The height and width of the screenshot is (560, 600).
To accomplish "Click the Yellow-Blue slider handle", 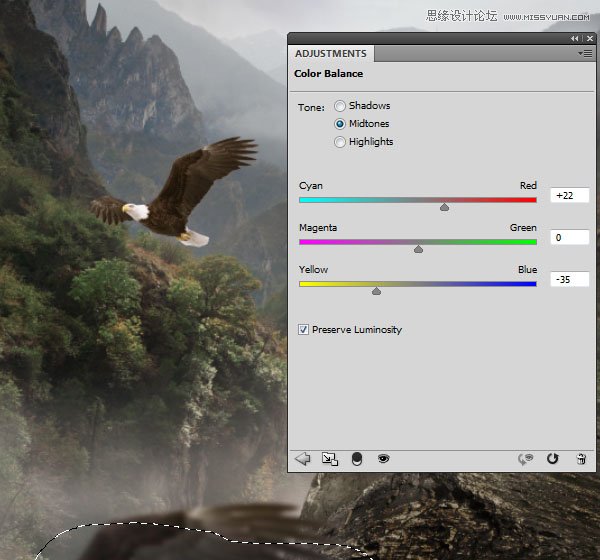I will tap(376, 291).
